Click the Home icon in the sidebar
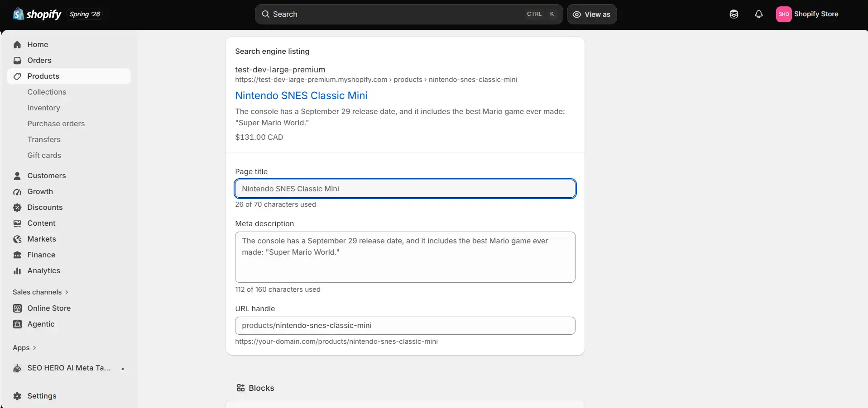Screen dimensions: 868x408 (x=17, y=44)
